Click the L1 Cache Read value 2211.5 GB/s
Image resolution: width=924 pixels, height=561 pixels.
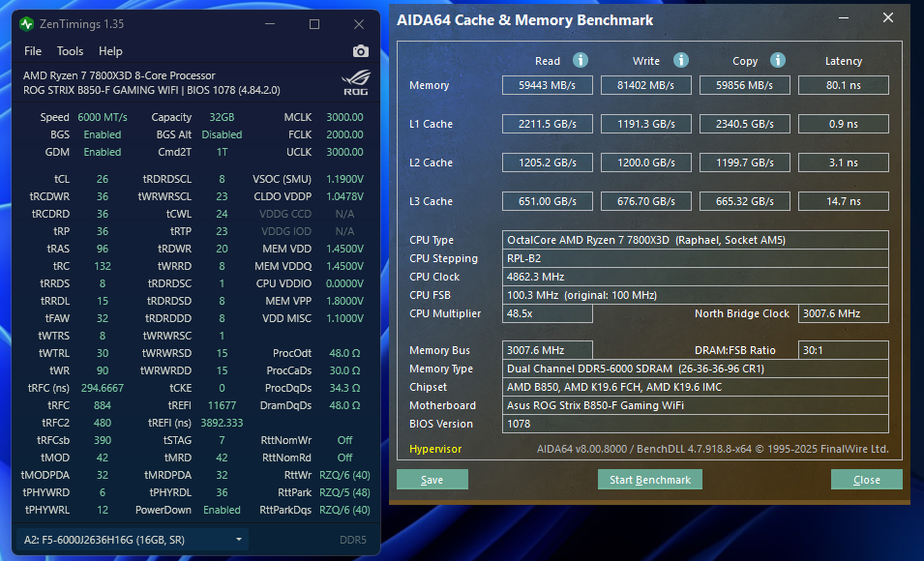pos(548,125)
